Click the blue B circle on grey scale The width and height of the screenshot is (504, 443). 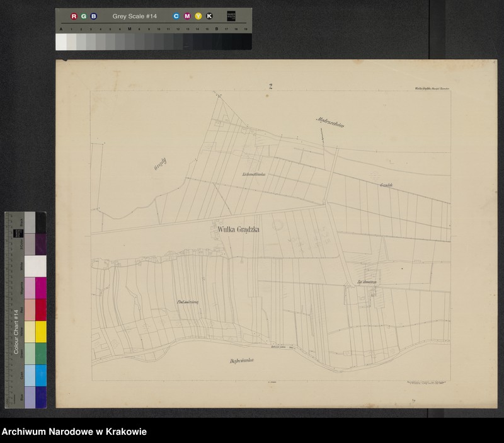point(94,16)
